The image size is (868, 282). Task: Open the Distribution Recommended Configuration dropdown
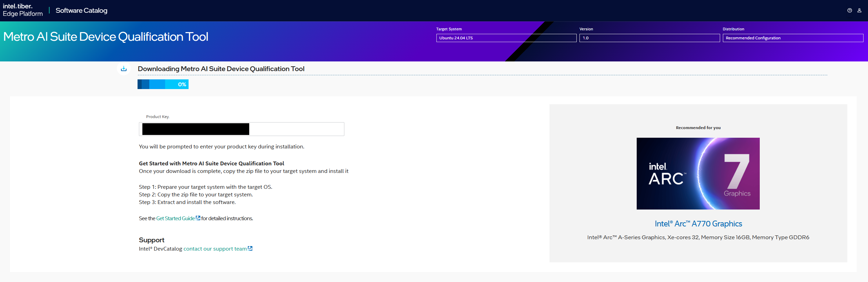point(793,38)
